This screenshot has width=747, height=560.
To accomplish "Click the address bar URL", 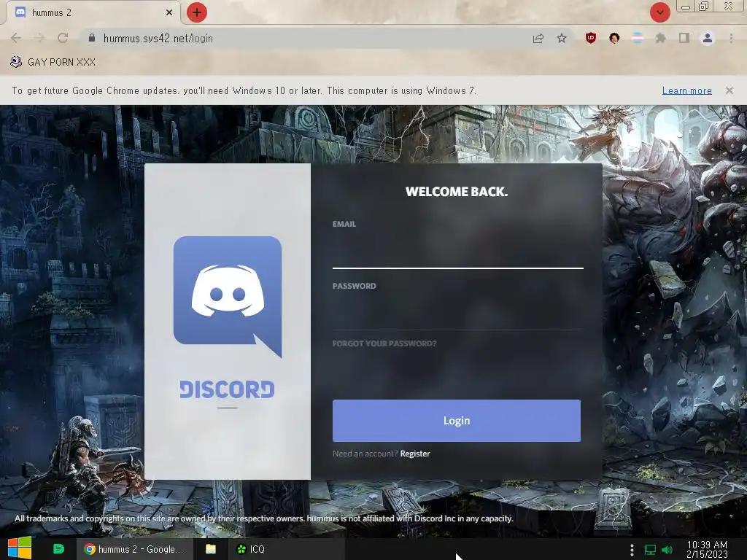I will tap(158, 39).
